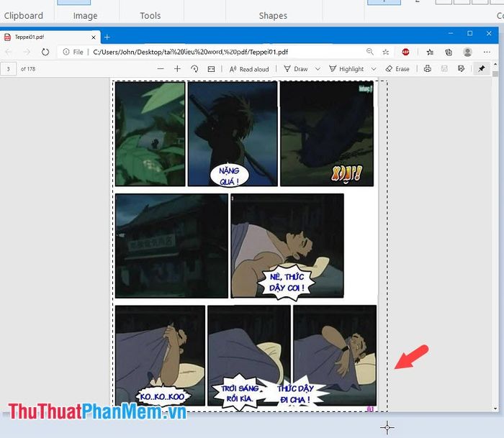Click the PDF scrollbar down arrow
Screen dimensions: 504x438
(x=495, y=409)
